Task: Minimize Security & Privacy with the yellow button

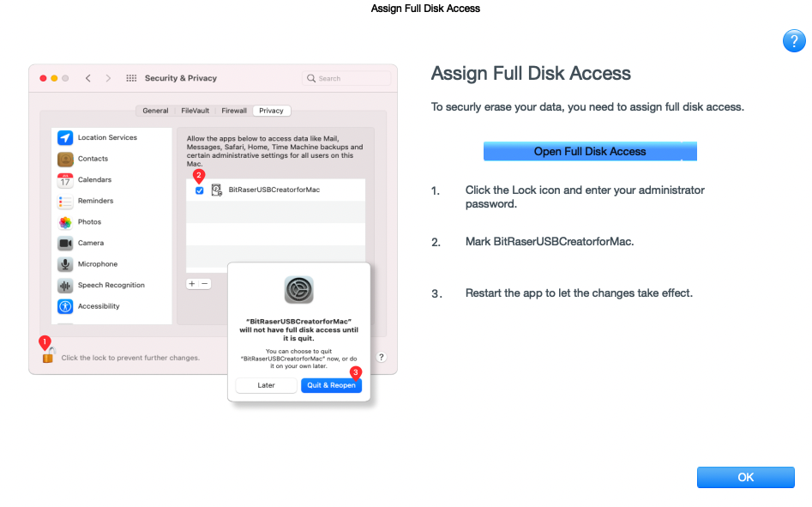Action: 54,78
